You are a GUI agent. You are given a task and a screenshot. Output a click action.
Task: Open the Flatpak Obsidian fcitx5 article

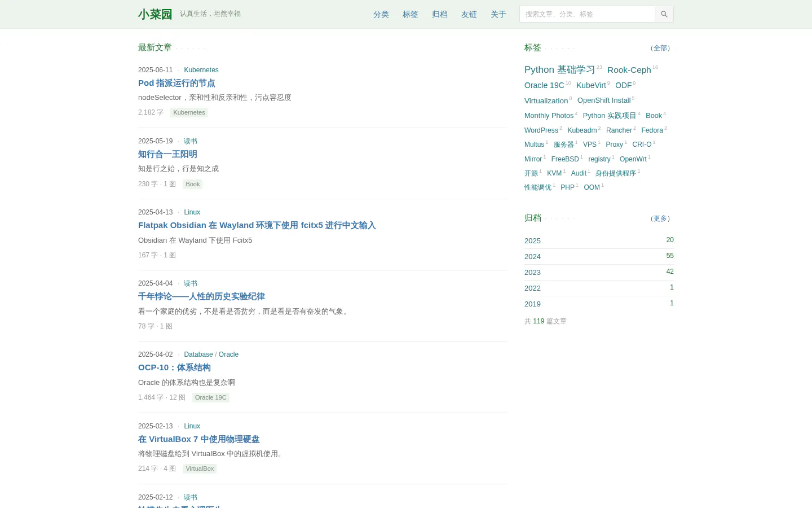257,225
